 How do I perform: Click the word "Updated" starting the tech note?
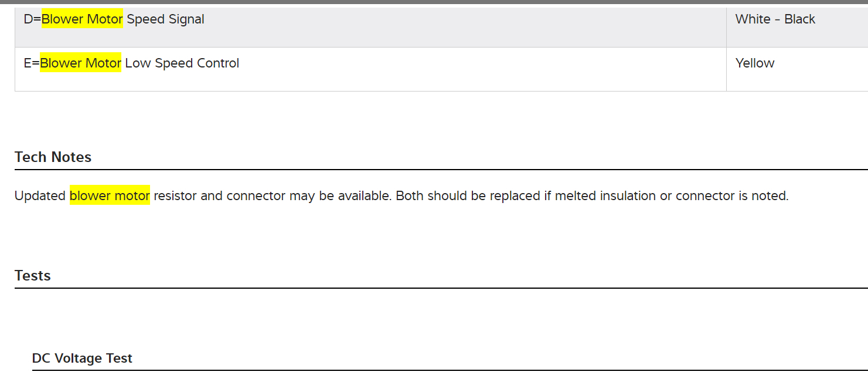pyautogui.click(x=40, y=196)
